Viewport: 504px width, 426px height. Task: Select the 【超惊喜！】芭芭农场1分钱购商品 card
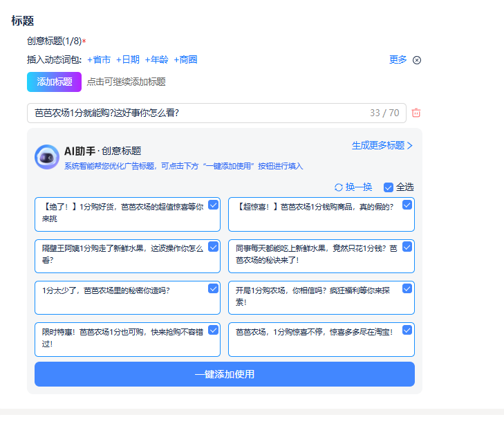tap(321, 214)
